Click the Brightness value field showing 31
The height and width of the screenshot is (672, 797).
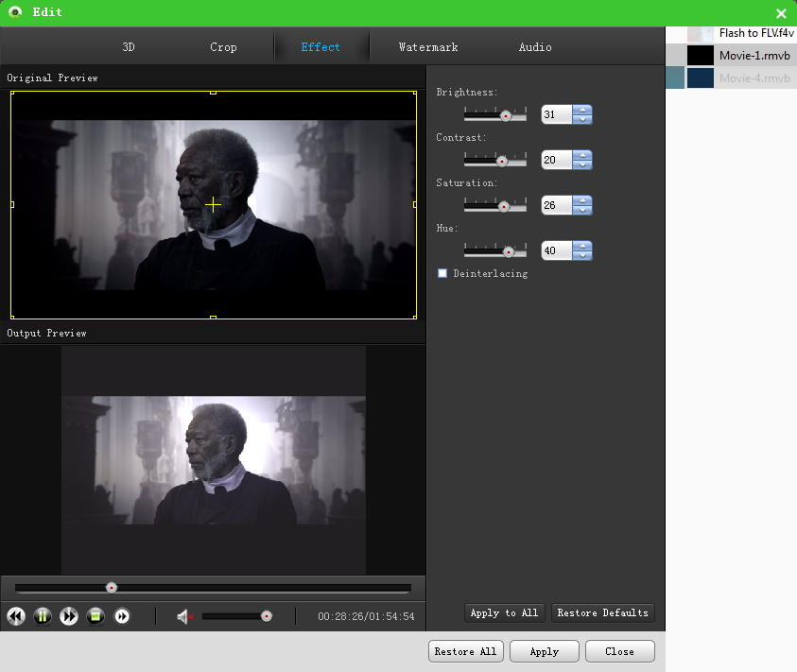[x=557, y=114]
